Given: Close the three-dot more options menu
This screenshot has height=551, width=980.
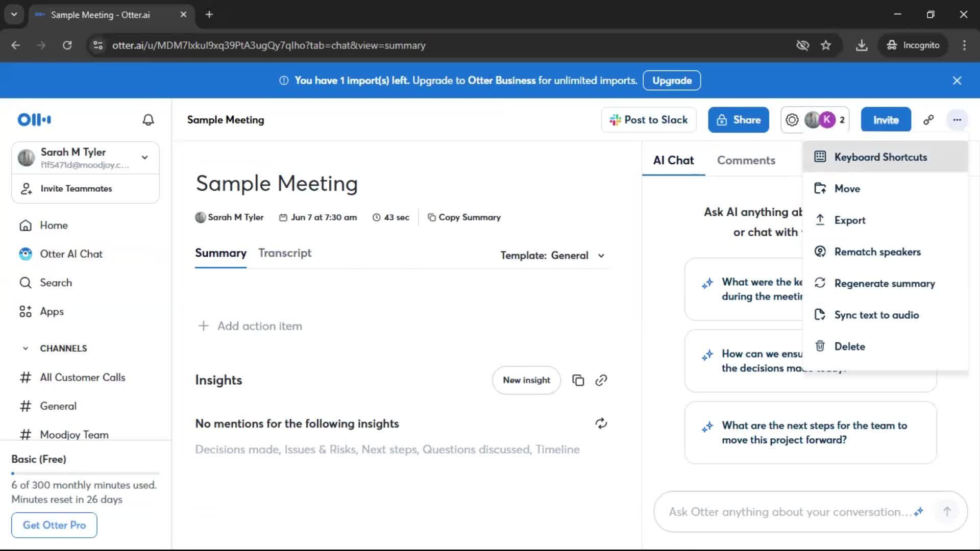Looking at the screenshot, I should (x=957, y=120).
